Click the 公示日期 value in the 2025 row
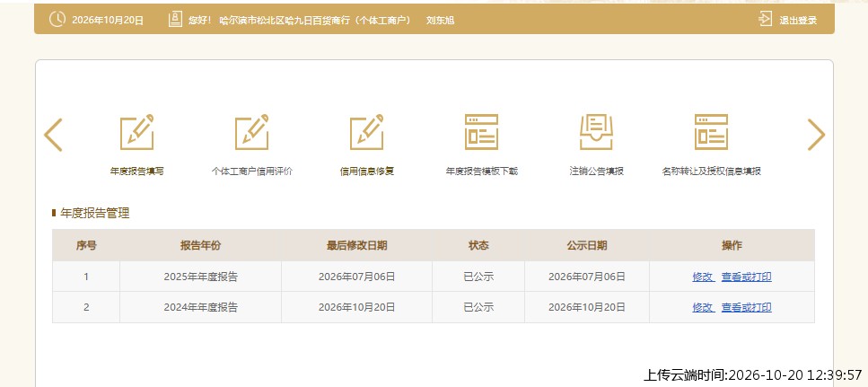The width and height of the screenshot is (868, 387). tap(587, 277)
